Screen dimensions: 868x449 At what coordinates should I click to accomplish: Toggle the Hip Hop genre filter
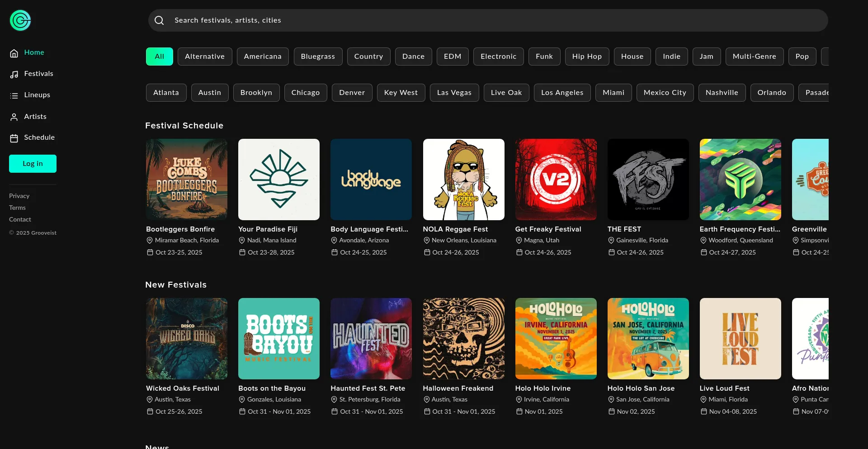pos(586,57)
